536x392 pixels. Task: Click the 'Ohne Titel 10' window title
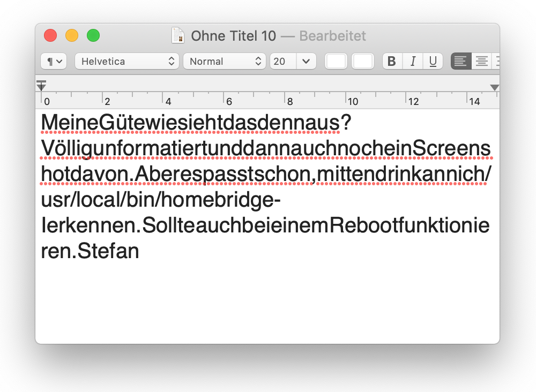[x=233, y=36]
